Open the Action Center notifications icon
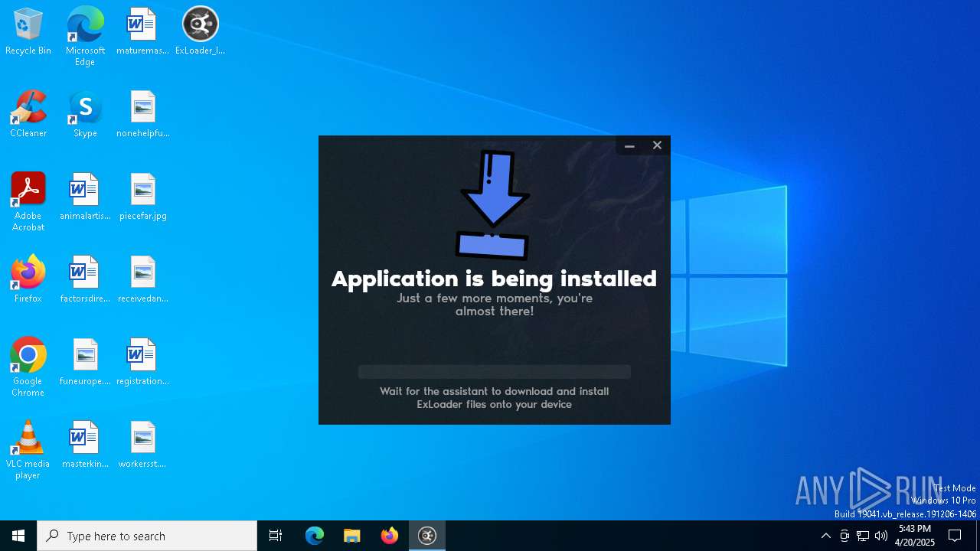This screenshot has height=551, width=980. click(x=955, y=536)
